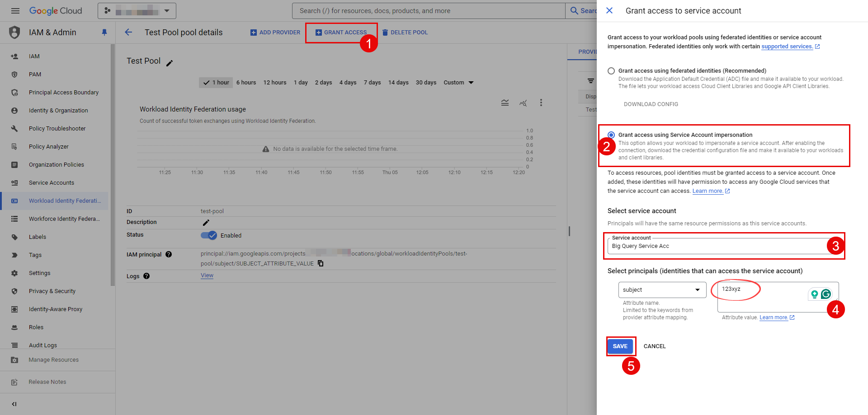The image size is (868, 415).
Task: Toggle the Enabled status switch
Action: point(209,235)
